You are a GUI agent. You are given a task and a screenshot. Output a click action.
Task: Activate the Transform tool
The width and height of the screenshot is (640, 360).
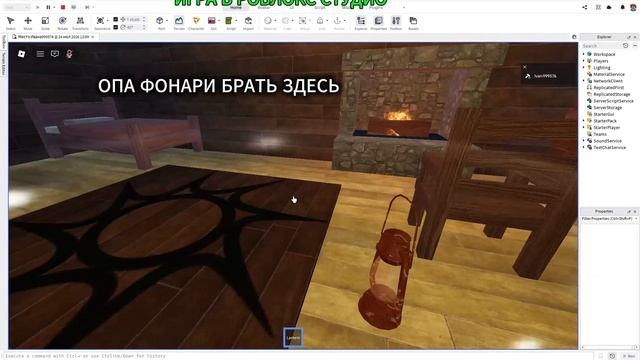point(80,22)
